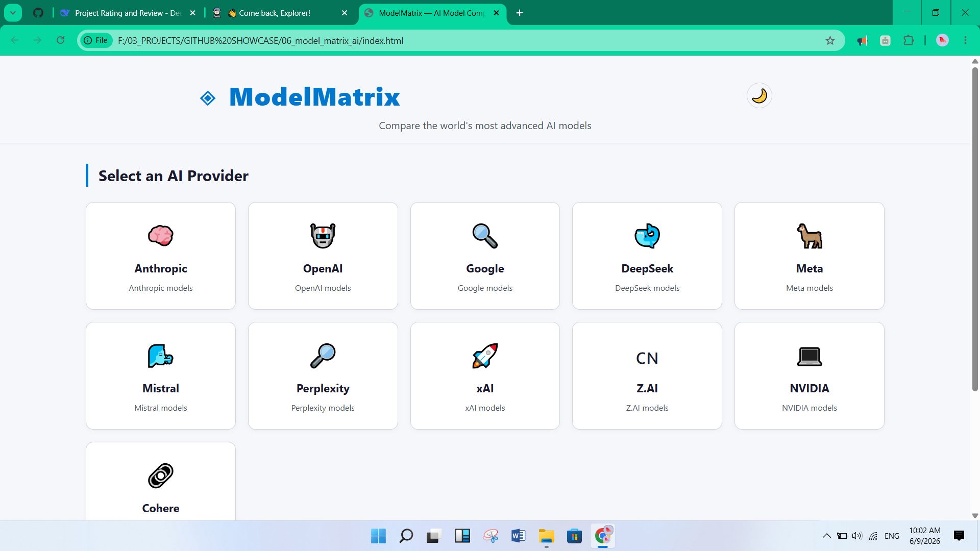
Task: Close the Come back, Explorer tab
Action: [x=345, y=13]
